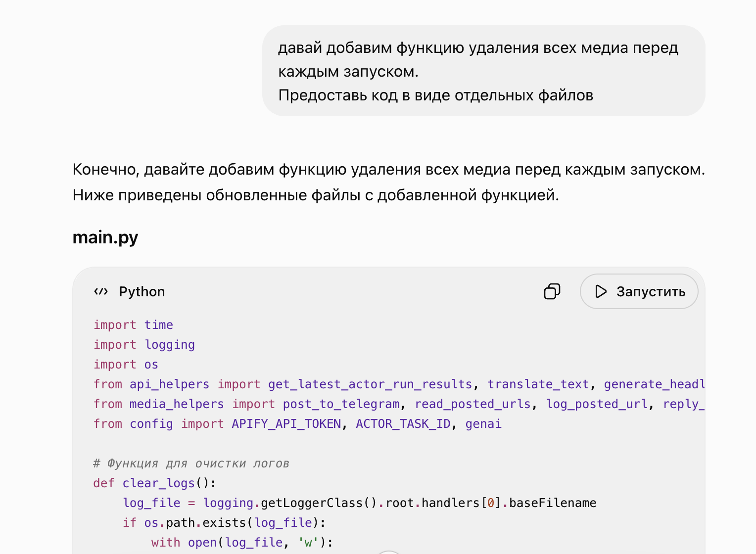Click the Python language label
Image resolution: width=756 pixels, height=554 pixels.
pyautogui.click(x=142, y=292)
